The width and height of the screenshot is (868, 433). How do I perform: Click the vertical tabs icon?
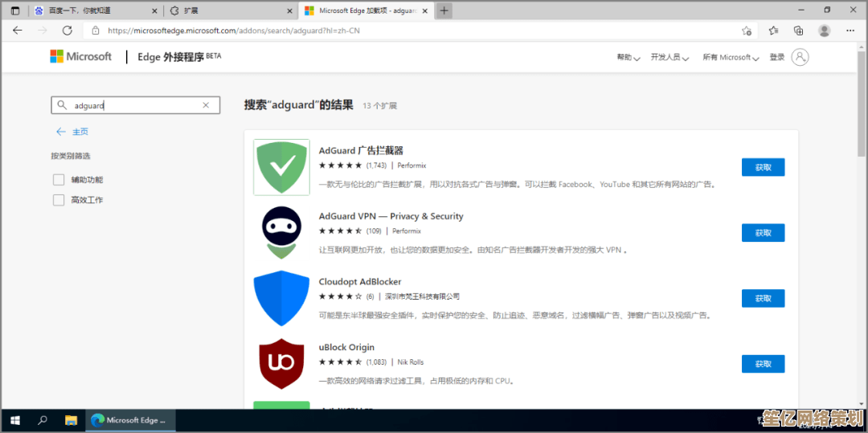click(x=15, y=10)
